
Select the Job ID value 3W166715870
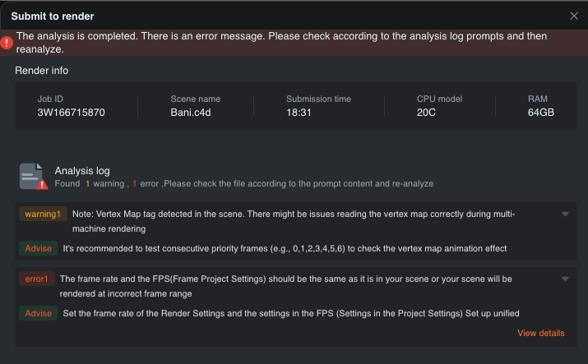point(71,113)
